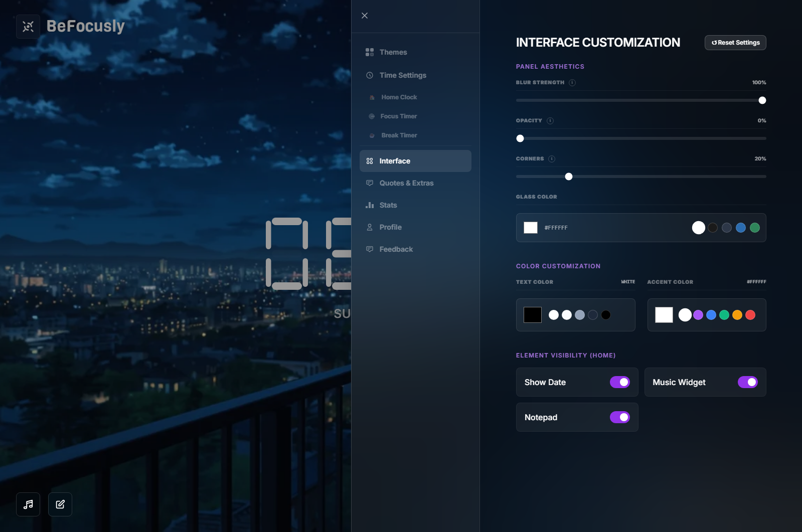Click the Opacity 0% value

[x=762, y=120]
